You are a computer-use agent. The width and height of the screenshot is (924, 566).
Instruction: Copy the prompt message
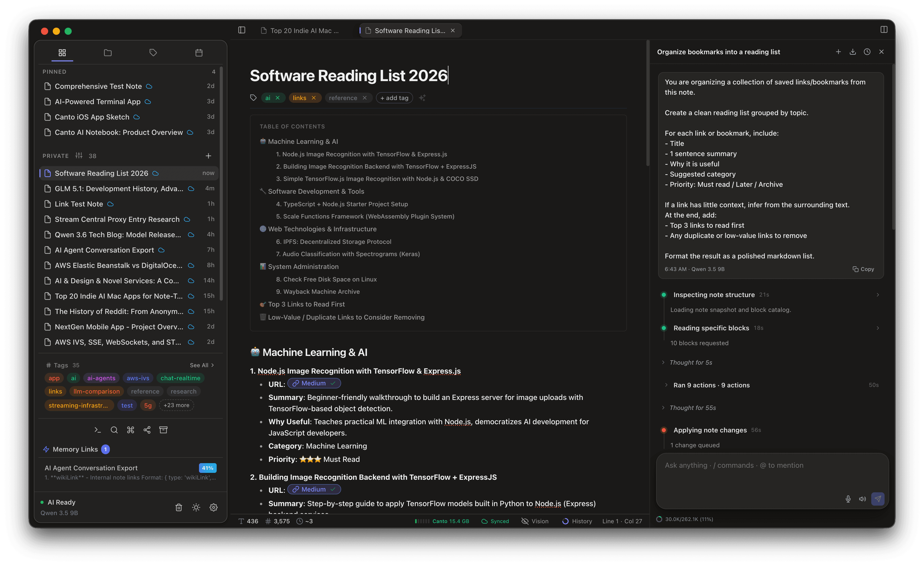(863, 269)
